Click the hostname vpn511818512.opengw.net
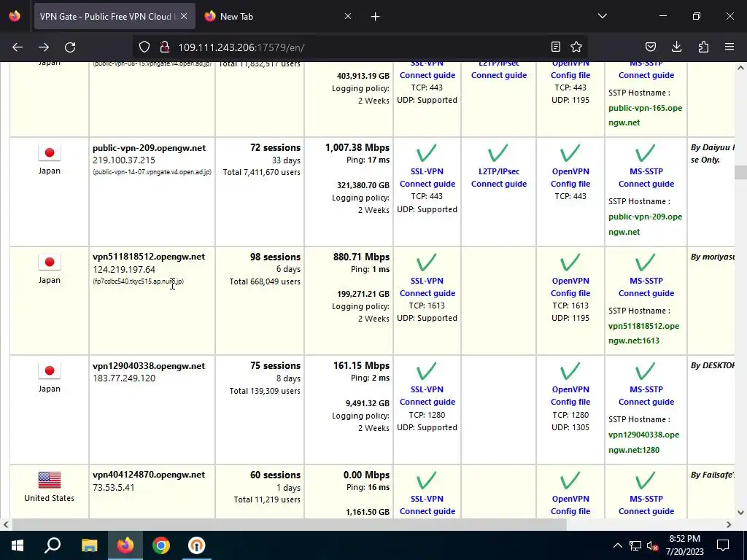 (x=149, y=257)
